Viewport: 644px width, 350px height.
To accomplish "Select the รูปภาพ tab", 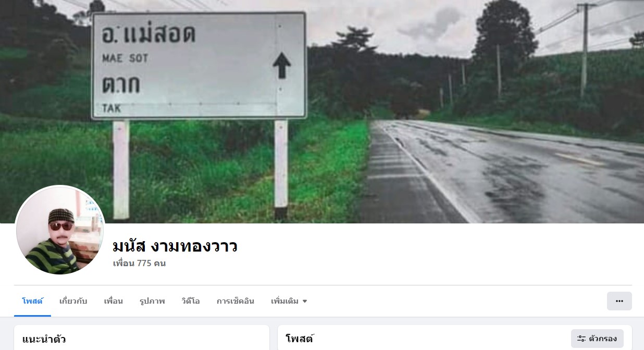I will (x=152, y=301).
